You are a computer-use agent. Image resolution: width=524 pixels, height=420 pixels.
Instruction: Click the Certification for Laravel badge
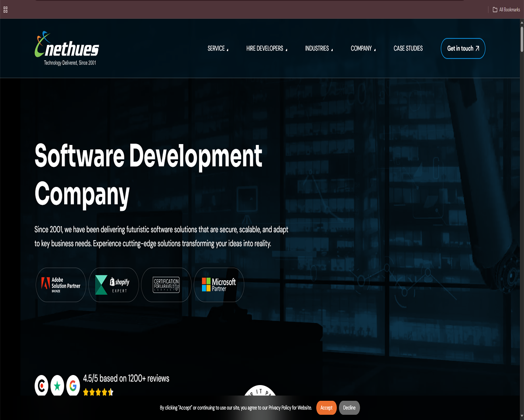coord(166,285)
